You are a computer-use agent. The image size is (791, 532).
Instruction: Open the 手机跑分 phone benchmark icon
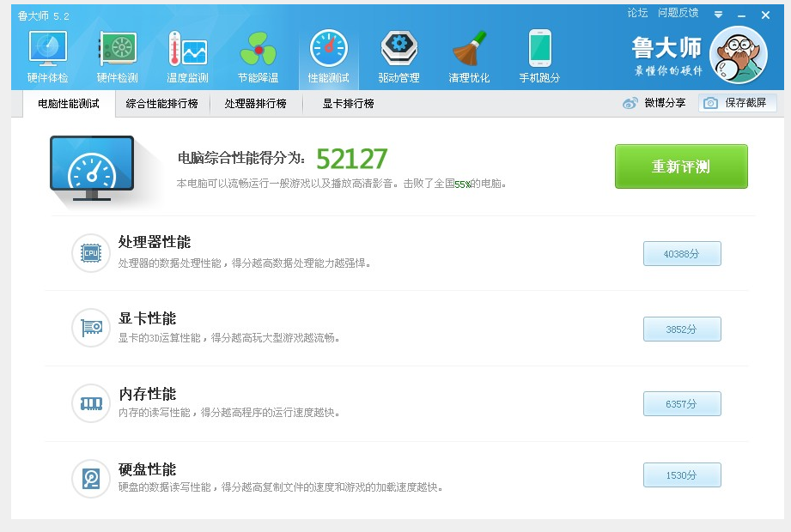pyautogui.click(x=539, y=50)
